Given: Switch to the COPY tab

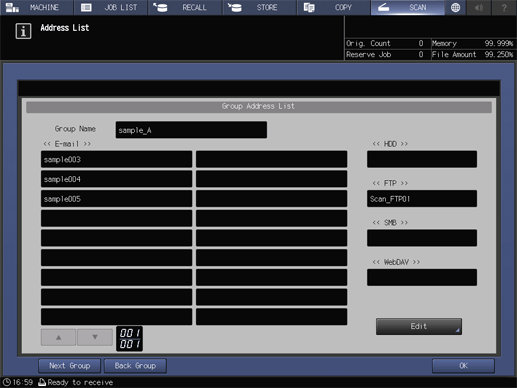Looking at the screenshot, I should [334, 7].
